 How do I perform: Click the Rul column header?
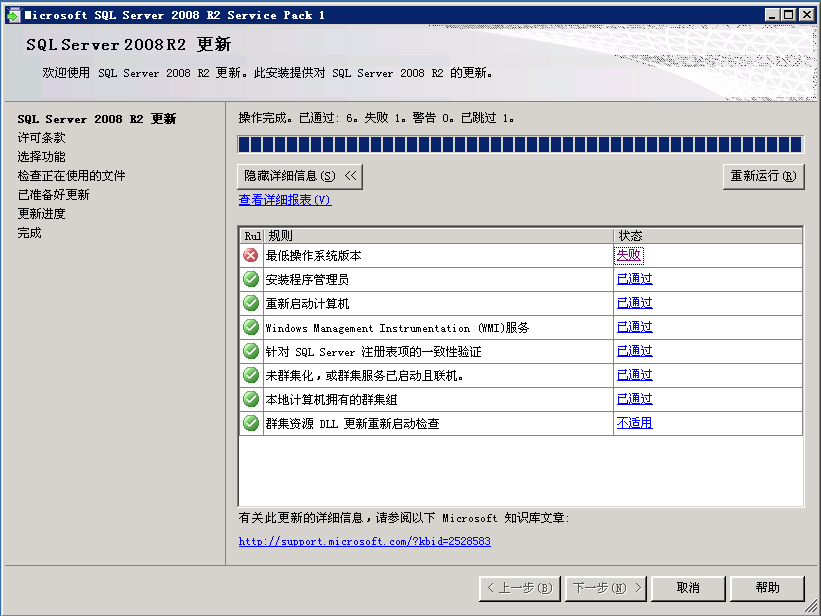coord(252,236)
